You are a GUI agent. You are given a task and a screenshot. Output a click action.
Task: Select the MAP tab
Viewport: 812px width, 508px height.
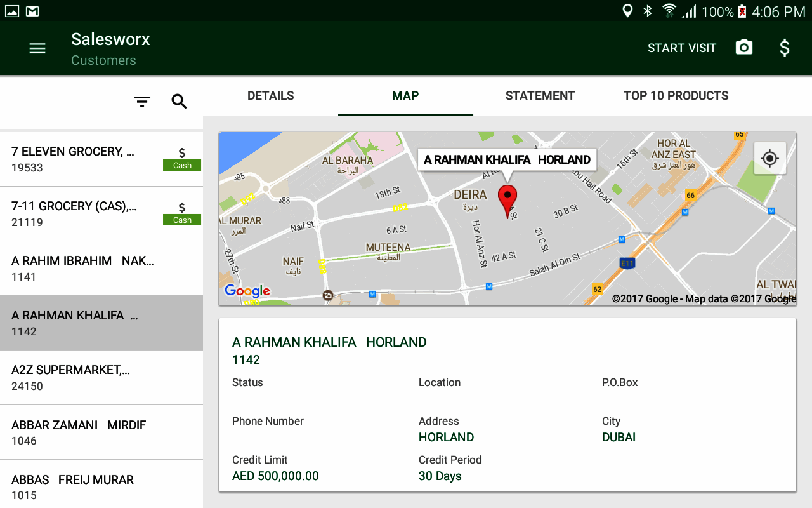coord(405,96)
